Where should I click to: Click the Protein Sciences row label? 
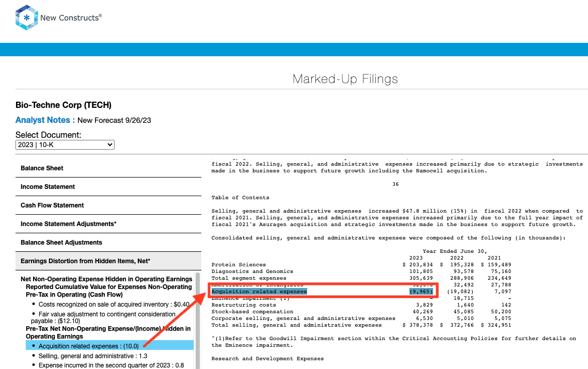pyautogui.click(x=239, y=265)
